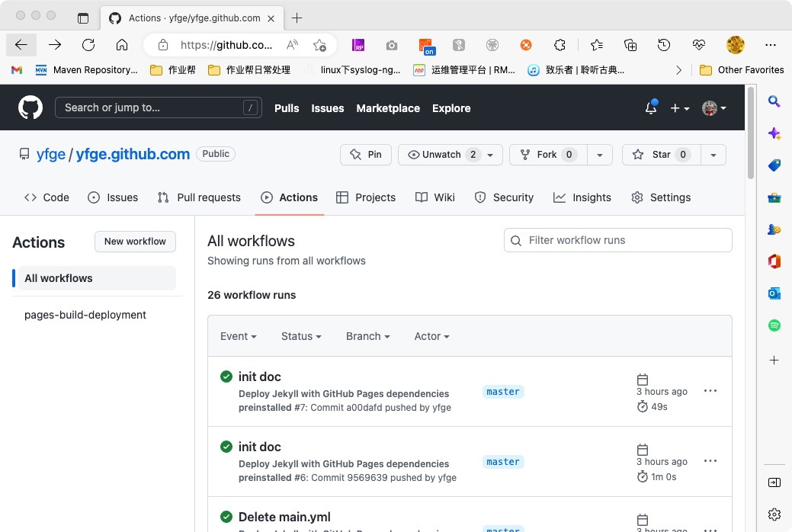The width and height of the screenshot is (792, 532).
Task: Open the Outlook sidebar icon
Action: point(774,293)
